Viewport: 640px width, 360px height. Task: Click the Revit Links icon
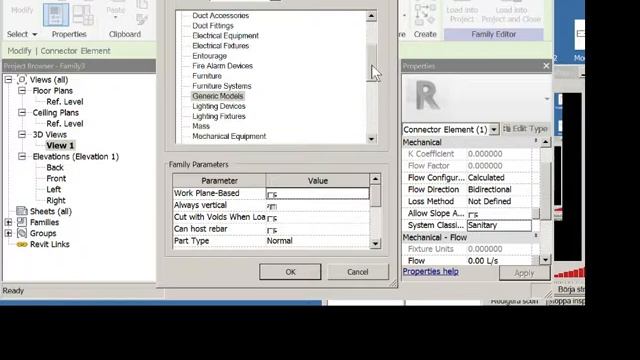(22, 244)
